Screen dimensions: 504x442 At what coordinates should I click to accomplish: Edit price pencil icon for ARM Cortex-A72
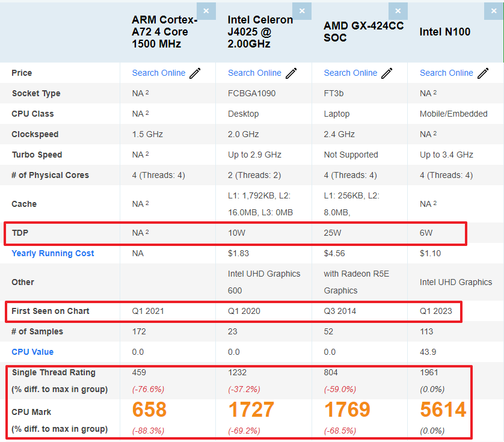(x=195, y=73)
